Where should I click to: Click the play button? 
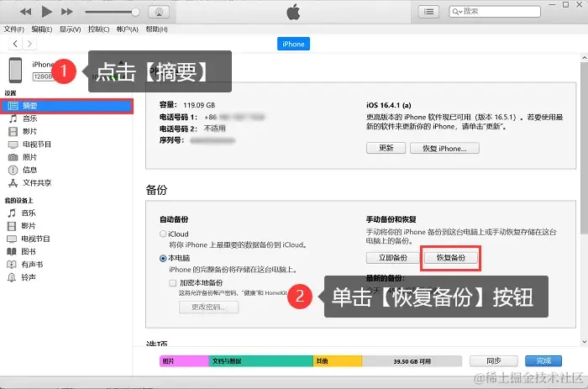pyautogui.click(x=46, y=12)
